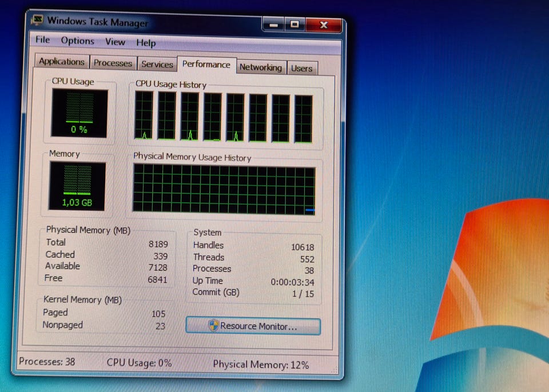Click the Windows Task Manager title text
Screen dimensions: 549x392
click(98, 22)
